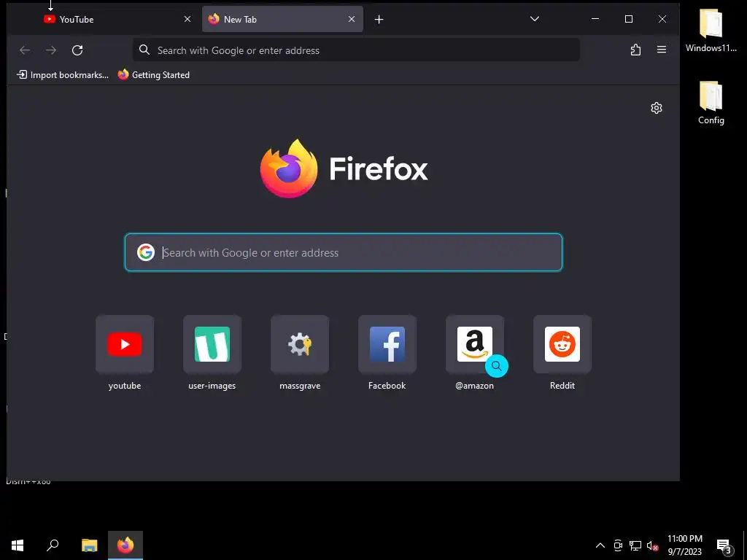
Task: Open new tab personalize settings gear
Action: click(657, 108)
